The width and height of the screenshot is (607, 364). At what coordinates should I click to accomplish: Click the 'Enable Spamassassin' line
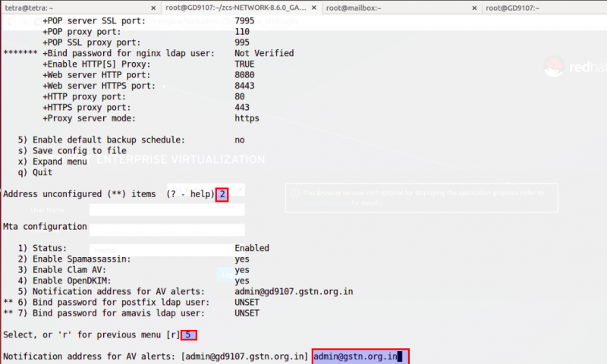point(74,259)
